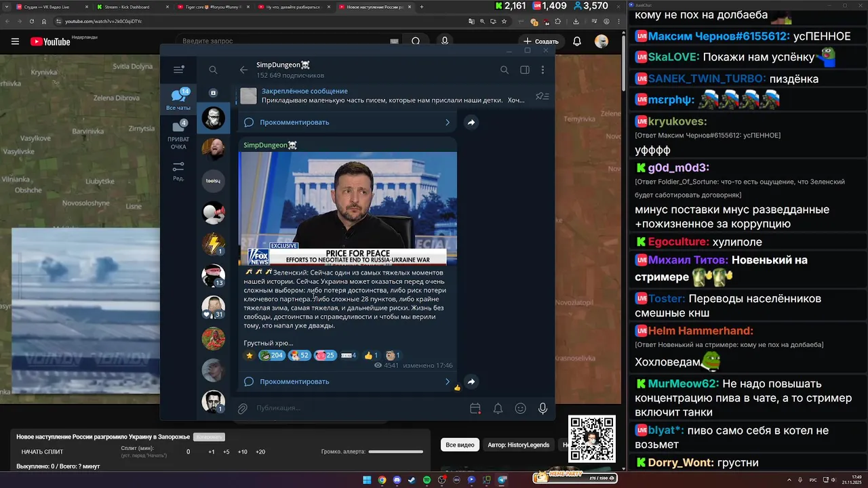Open YouTube notifications bell

(577, 41)
